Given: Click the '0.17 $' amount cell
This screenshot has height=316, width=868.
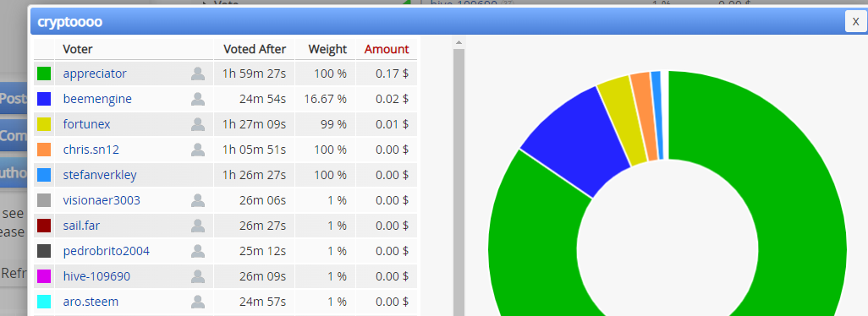Looking at the screenshot, I should [387, 74].
